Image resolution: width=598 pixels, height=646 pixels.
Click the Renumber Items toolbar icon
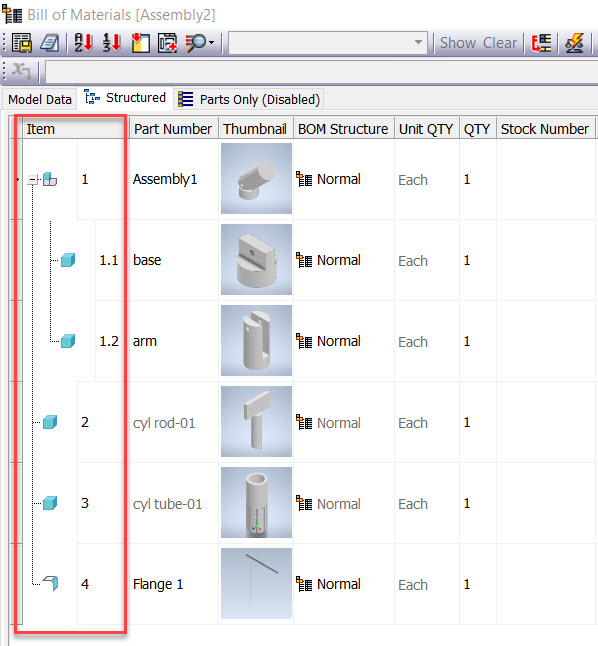[x=112, y=43]
